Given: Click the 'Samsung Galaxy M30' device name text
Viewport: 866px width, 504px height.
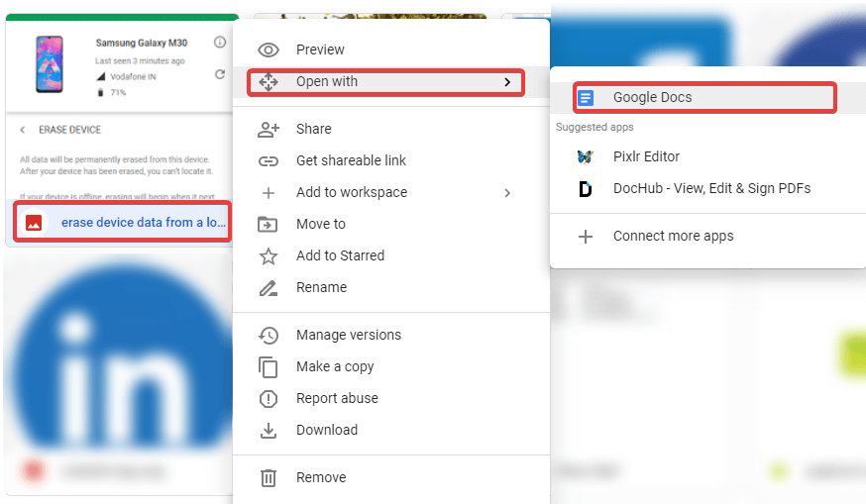Looking at the screenshot, I should 142,43.
